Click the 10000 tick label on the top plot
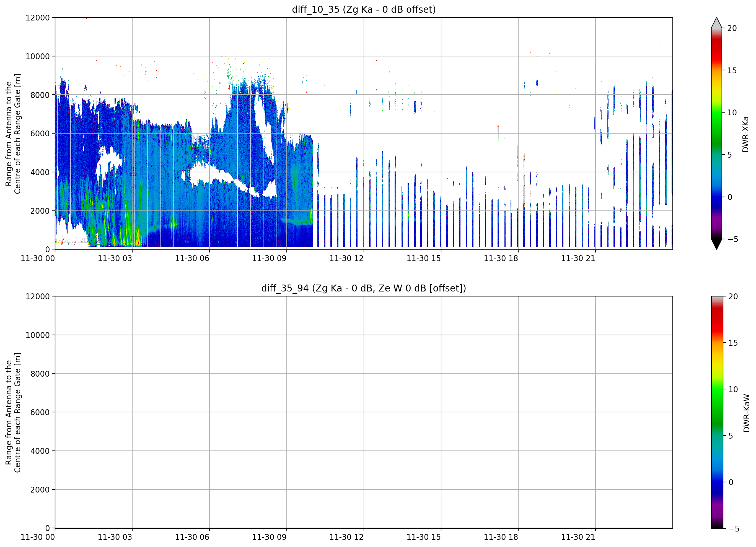The height and width of the screenshot is (547, 756). pos(38,56)
